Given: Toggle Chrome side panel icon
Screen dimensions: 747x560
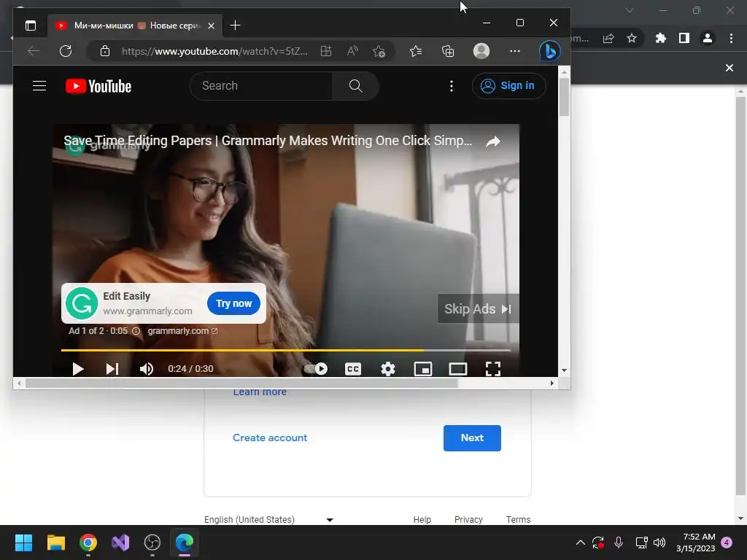Looking at the screenshot, I should pos(684,38).
